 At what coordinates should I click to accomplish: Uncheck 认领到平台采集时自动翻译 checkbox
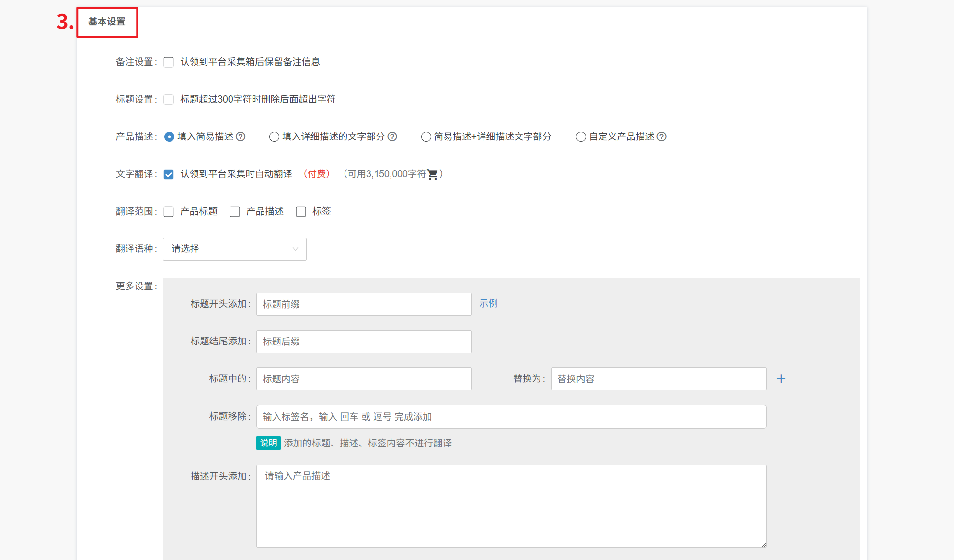pyautogui.click(x=169, y=174)
